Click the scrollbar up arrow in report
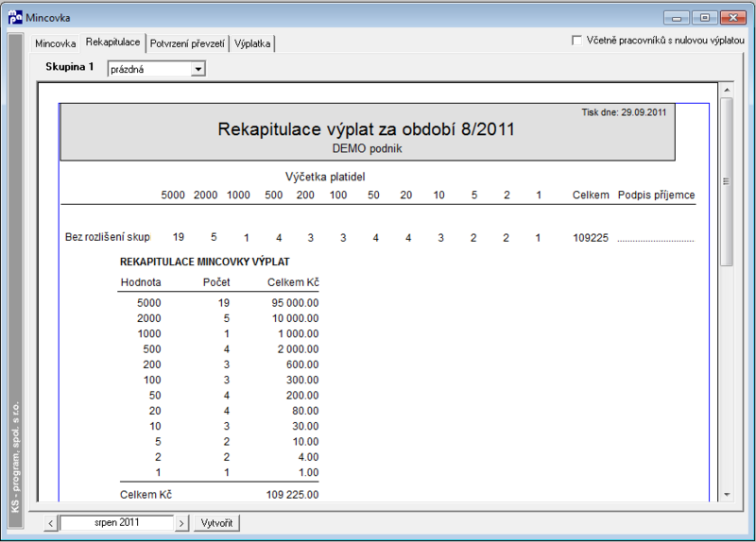This screenshot has height=542, width=756. (727, 90)
